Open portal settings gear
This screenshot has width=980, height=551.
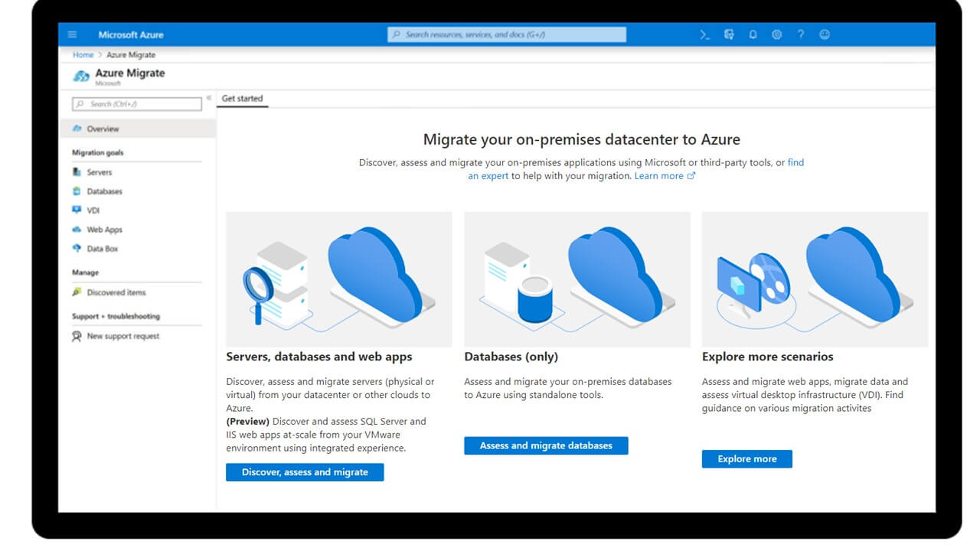pyautogui.click(x=776, y=34)
